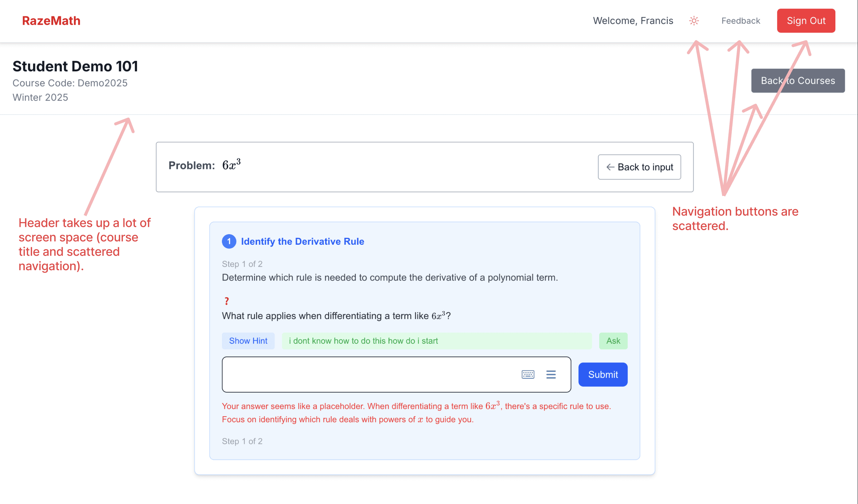The width and height of the screenshot is (858, 504).
Task: Click the bottom Step 1 of 2 indicator
Action: coord(242,441)
